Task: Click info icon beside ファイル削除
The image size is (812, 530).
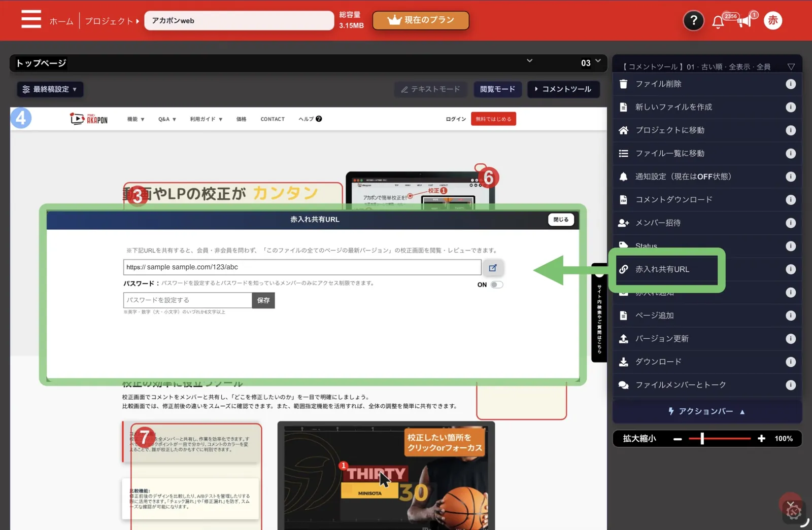Action: [x=790, y=84]
